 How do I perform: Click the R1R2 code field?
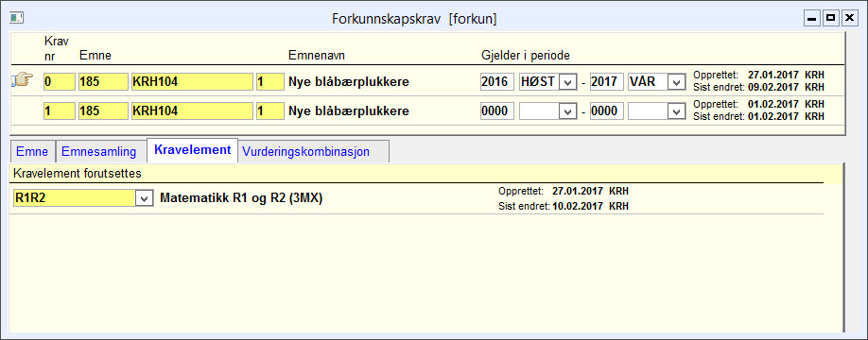[74, 198]
